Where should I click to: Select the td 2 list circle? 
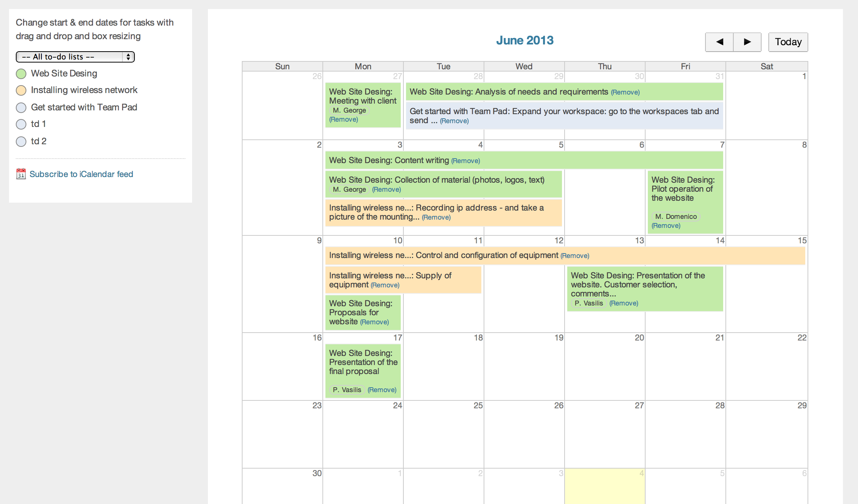[x=21, y=142]
